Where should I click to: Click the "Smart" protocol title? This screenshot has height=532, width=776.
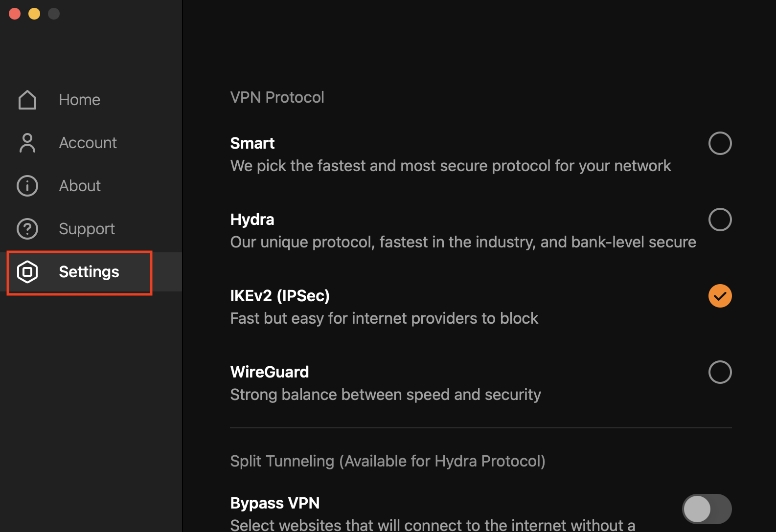click(252, 143)
